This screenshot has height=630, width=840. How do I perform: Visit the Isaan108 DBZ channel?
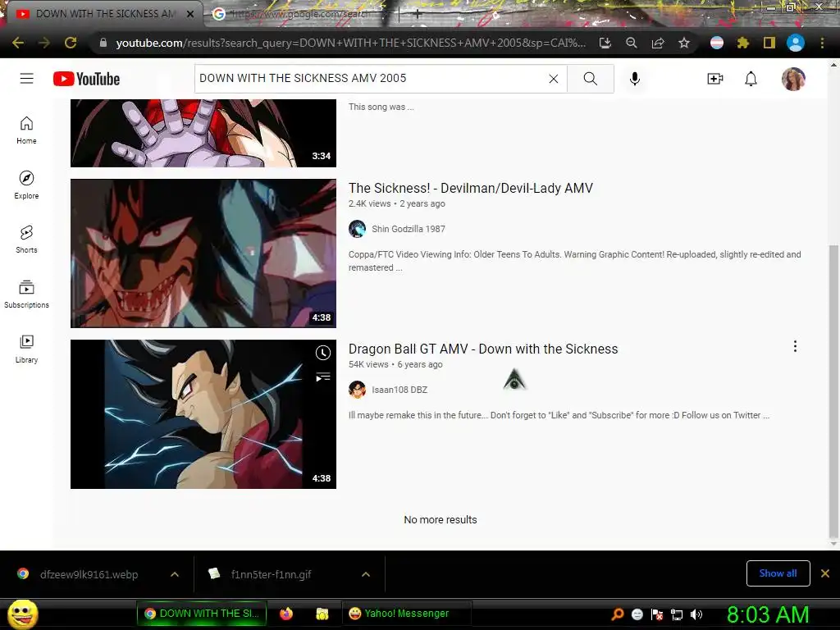pyautogui.click(x=399, y=390)
